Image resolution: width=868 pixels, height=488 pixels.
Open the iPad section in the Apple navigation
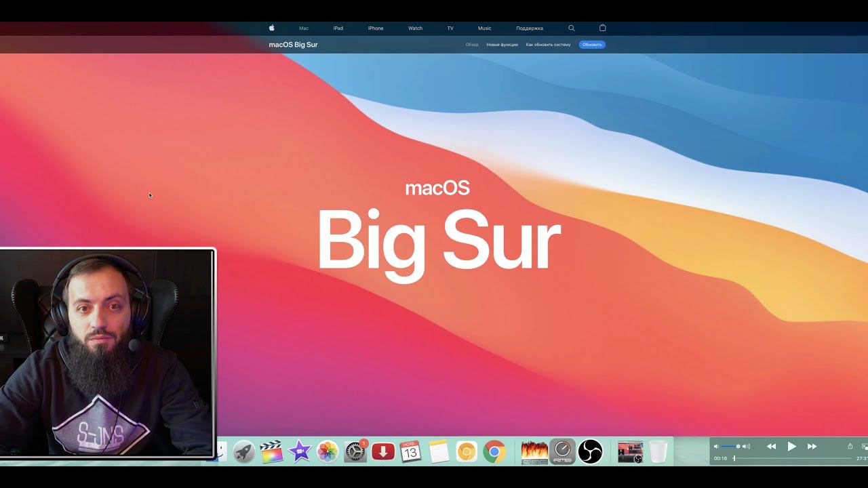coord(338,28)
